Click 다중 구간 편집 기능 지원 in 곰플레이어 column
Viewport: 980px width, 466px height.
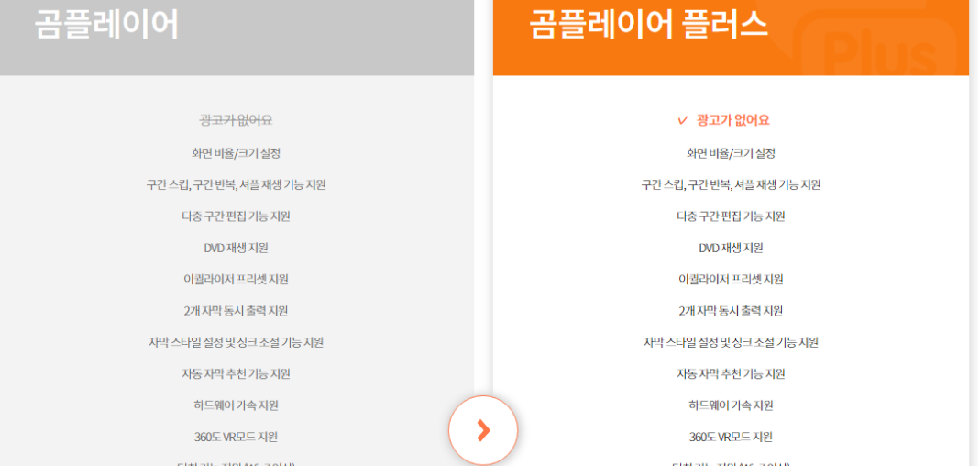[236, 216]
